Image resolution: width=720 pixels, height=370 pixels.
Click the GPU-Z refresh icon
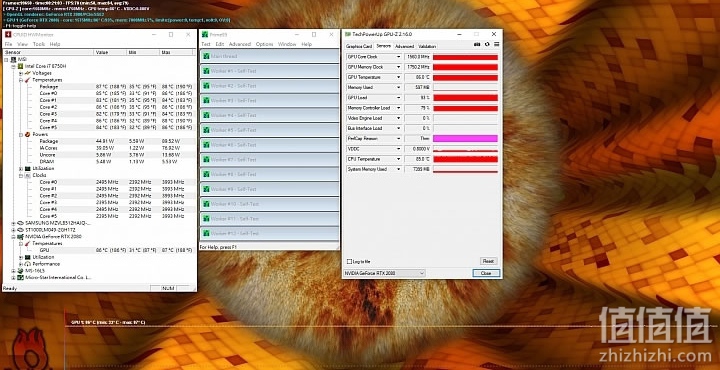click(x=487, y=45)
